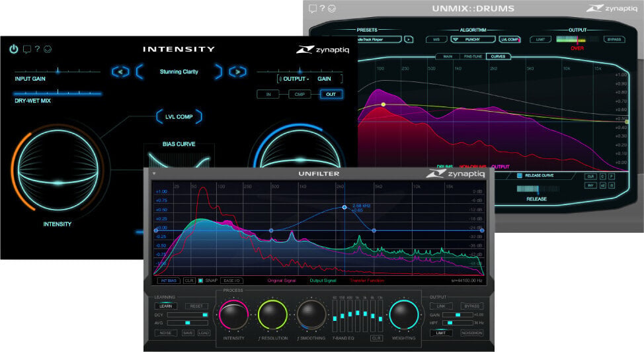This screenshot has height=352, width=644.
Task: Toggle BYPASS in Unmix Drums
Action: click(x=614, y=40)
